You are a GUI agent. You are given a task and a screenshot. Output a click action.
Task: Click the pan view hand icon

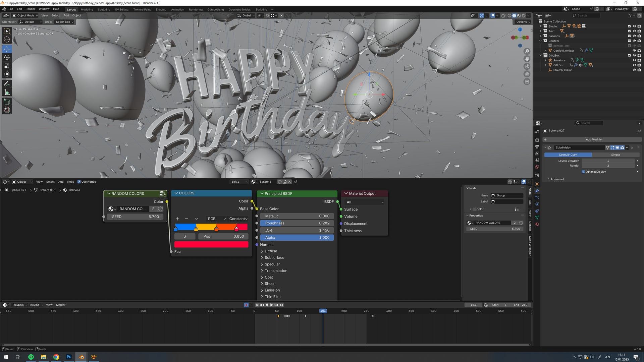[x=527, y=59]
